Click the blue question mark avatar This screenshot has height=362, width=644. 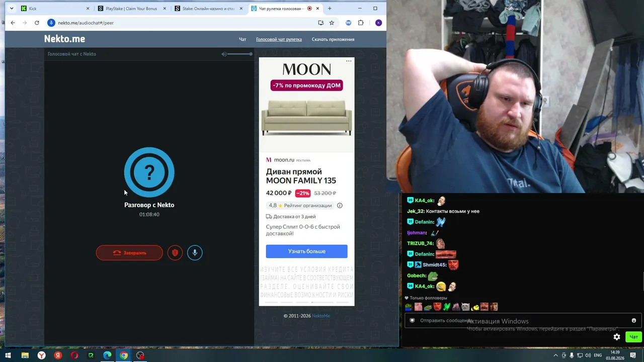click(x=149, y=172)
